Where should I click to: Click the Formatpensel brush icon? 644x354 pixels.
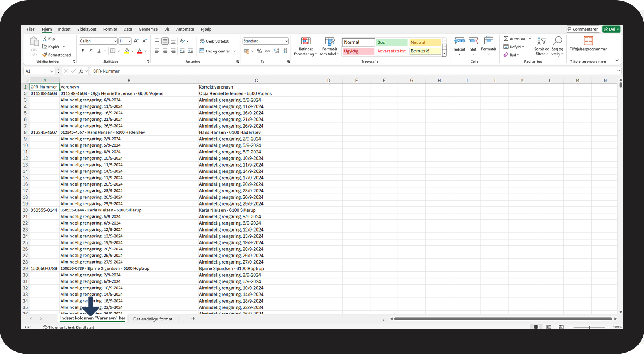tap(45, 55)
